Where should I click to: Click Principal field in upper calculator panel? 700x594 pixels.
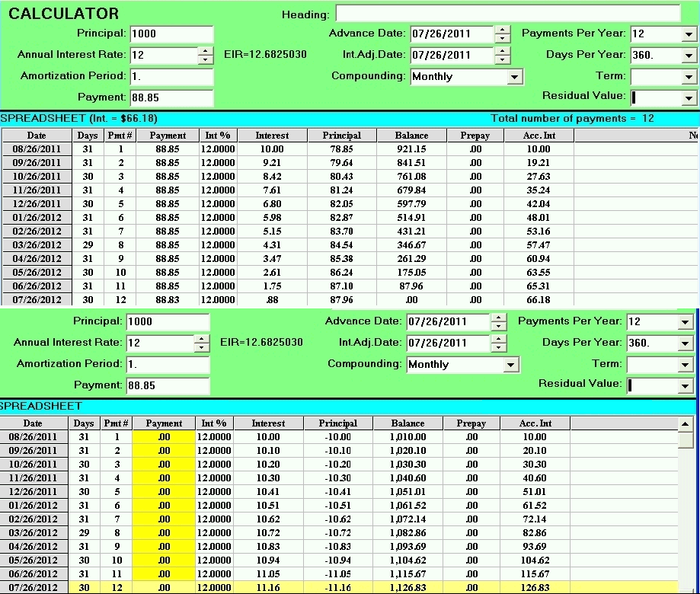pos(171,34)
